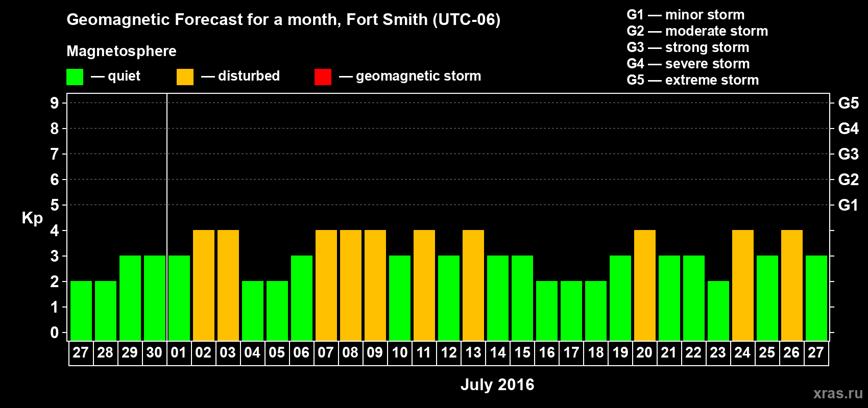The width and height of the screenshot is (868, 408).
Task: Select the bar above date 04
Action: coord(253,311)
